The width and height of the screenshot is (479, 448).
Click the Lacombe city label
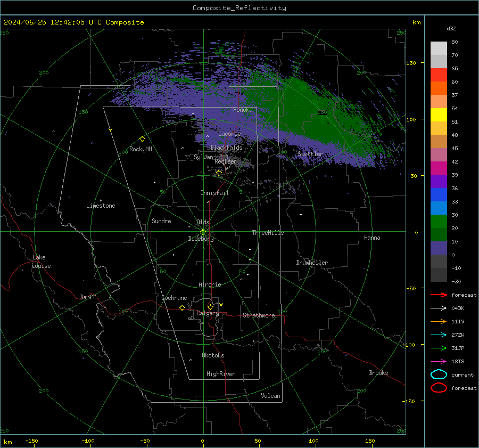tap(229, 134)
